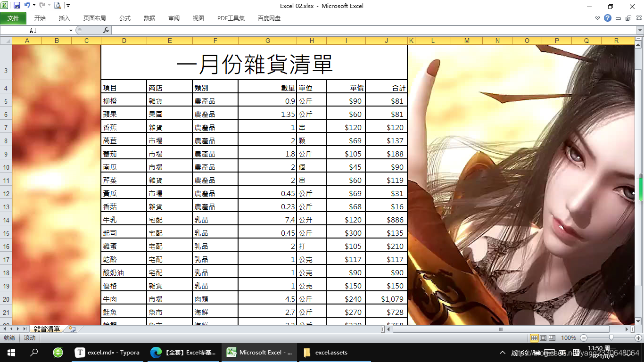Viewport: 644px width, 362px height.
Task: Zoom out with the minus button
Action: pos(584,338)
